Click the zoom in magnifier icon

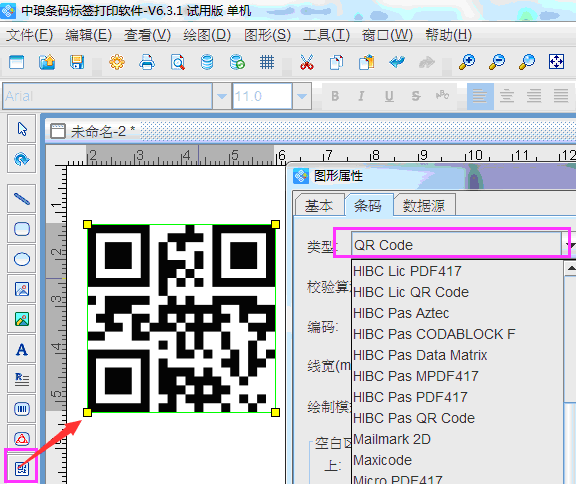[x=467, y=62]
